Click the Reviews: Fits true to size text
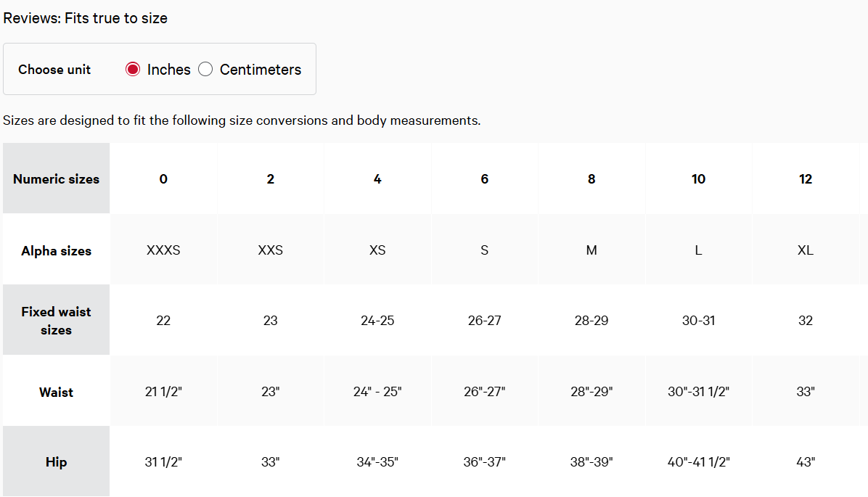Screen dimensions: 868x497 (85, 18)
